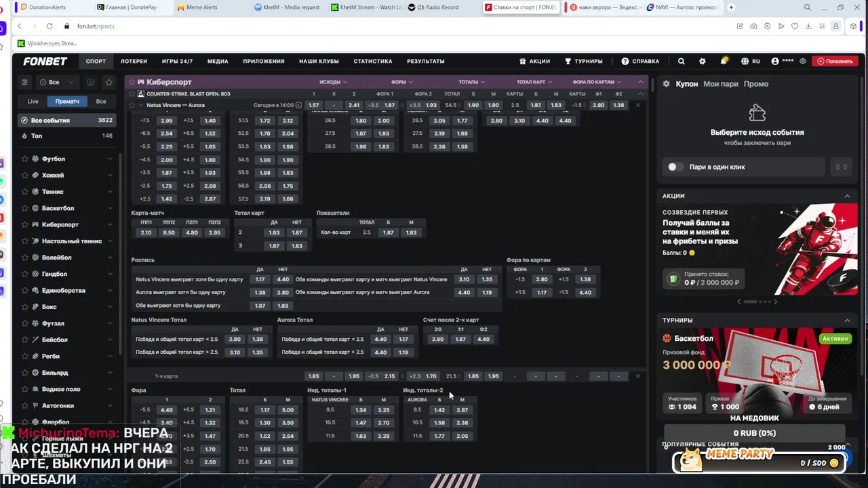Toggle balance visibility eye icon

803,61
